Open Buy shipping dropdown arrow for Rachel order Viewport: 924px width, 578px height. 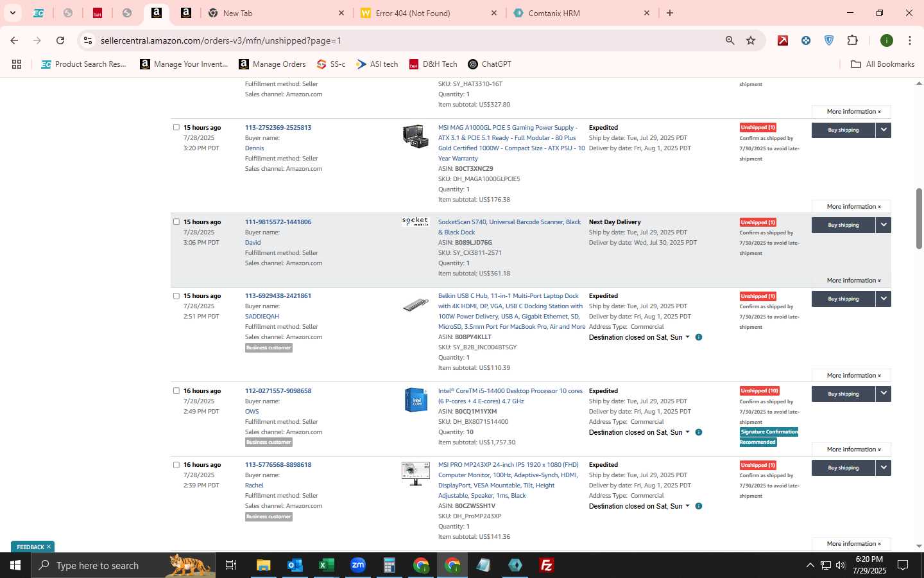pos(884,468)
